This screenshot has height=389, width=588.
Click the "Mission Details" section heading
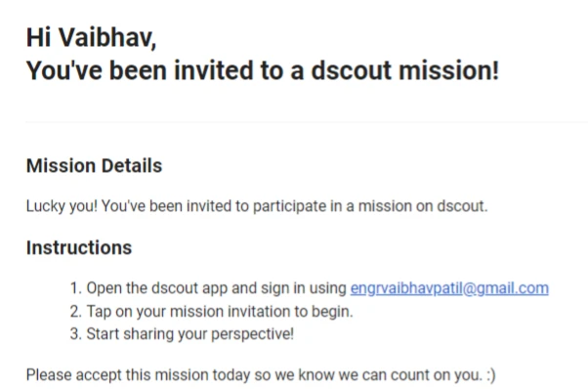[94, 165]
